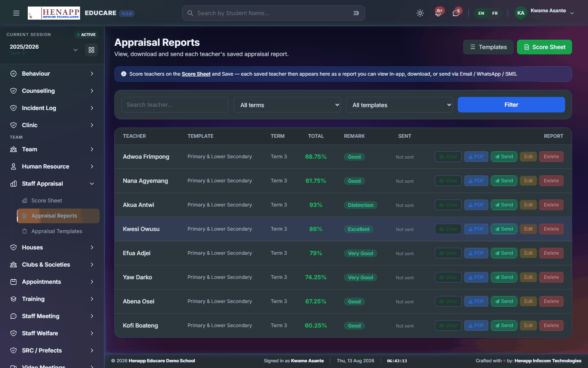Open the hamburger menu icon
Viewport: 588px width, 368px height.
16,13
